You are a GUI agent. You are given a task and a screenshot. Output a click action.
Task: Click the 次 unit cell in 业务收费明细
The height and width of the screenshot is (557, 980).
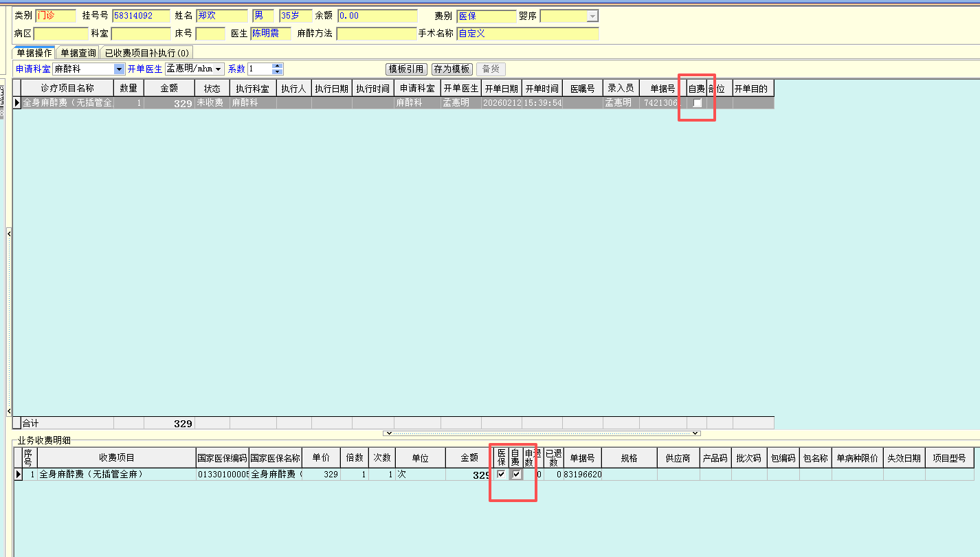[x=421, y=475]
